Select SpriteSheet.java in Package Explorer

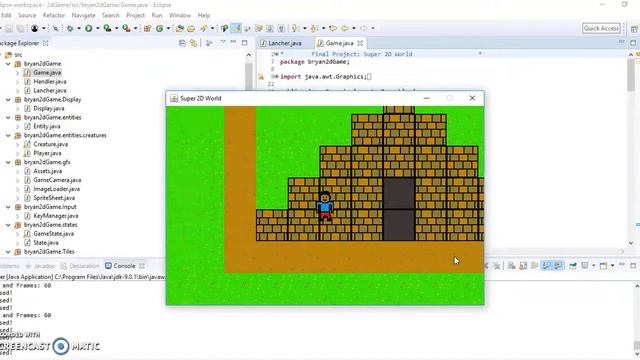point(54,198)
